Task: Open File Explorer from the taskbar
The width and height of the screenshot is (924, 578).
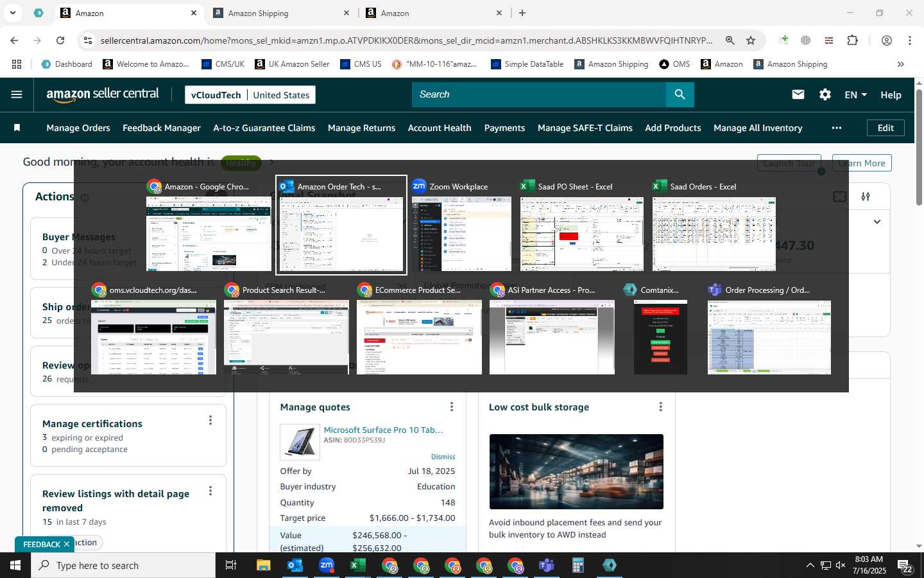Action: pos(264,565)
